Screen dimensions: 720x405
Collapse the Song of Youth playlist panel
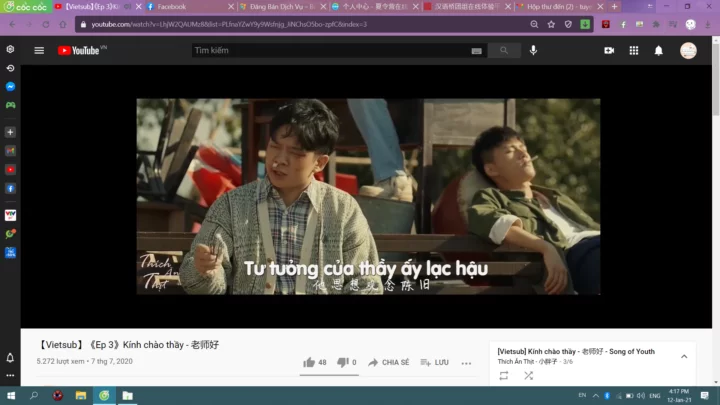click(x=684, y=356)
